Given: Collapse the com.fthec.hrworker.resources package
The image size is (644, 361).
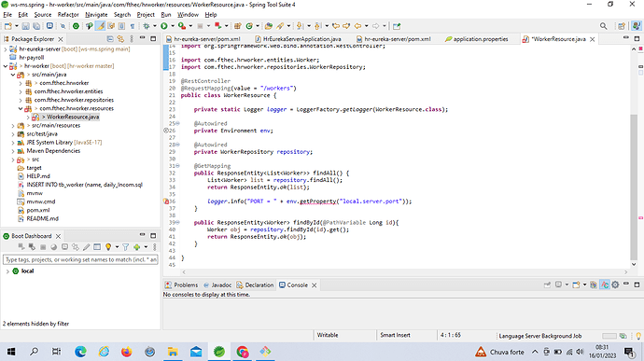Looking at the screenshot, I should pyautogui.click(x=21, y=108).
